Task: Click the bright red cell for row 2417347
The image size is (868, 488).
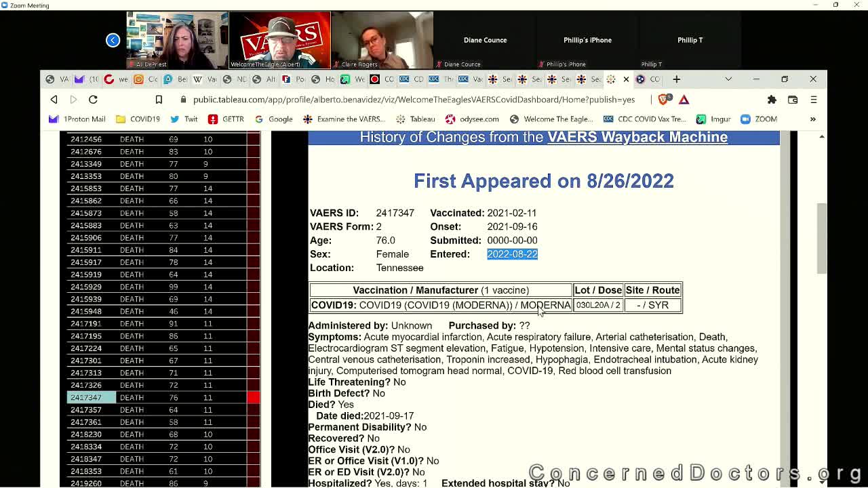Action: 254,398
